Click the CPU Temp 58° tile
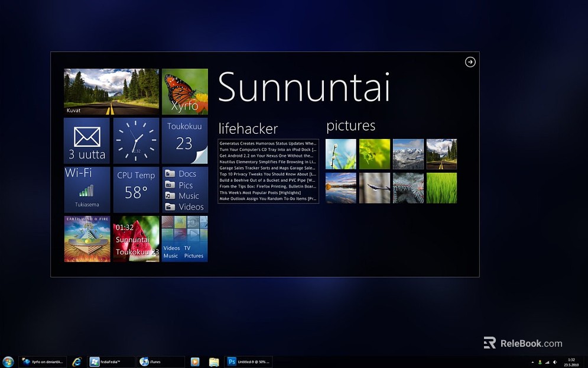This screenshot has height=368, width=588. (x=136, y=189)
